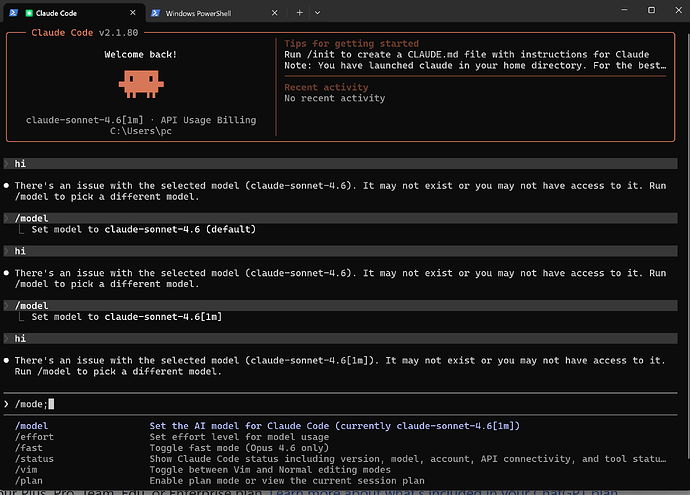Click the 'No recent activity' text

(x=334, y=98)
